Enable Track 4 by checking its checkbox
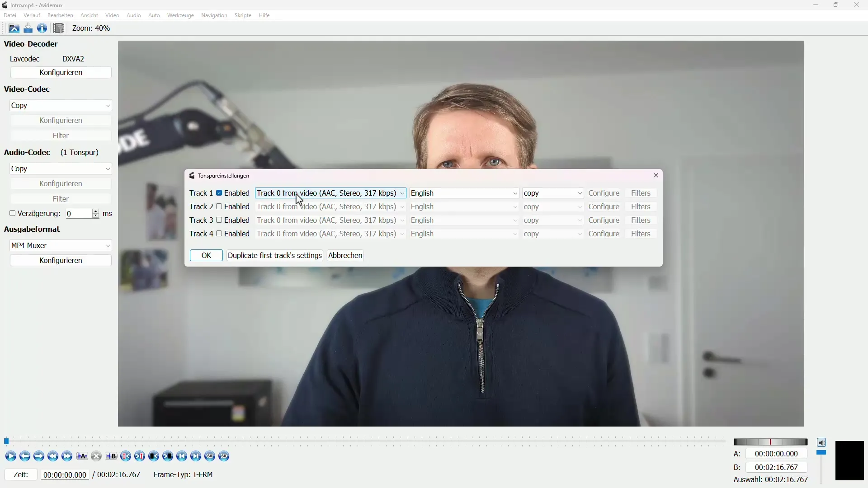 coord(219,234)
